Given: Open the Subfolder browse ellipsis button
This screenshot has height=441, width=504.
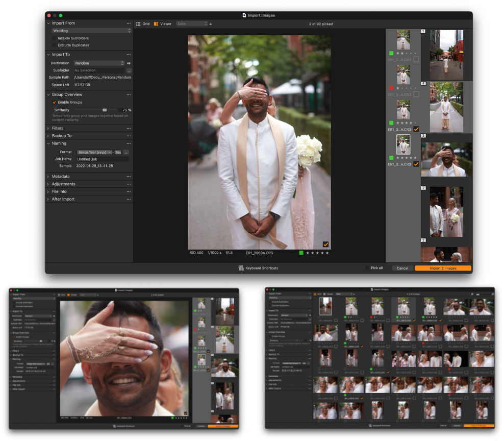Looking at the screenshot, I should [129, 70].
